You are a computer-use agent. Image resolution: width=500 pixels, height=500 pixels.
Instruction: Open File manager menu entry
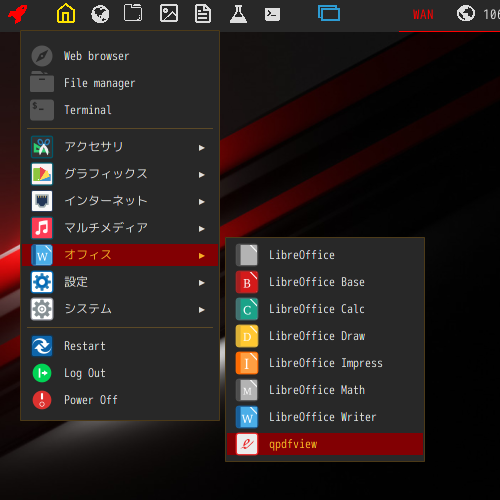[120, 83]
